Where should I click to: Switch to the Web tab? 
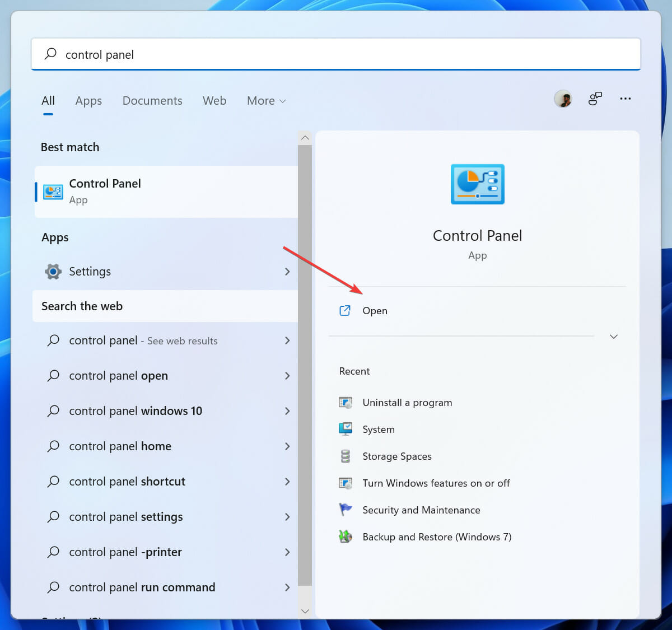pyautogui.click(x=214, y=101)
